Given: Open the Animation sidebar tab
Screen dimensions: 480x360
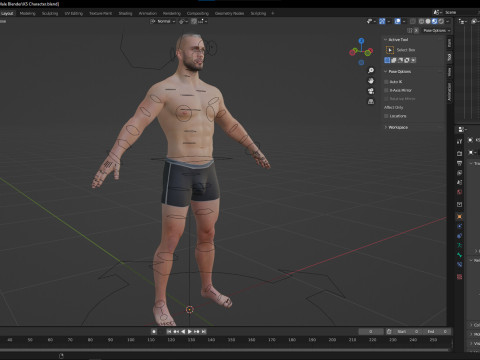Looking at the screenshot, I should [x=449, y=92].
